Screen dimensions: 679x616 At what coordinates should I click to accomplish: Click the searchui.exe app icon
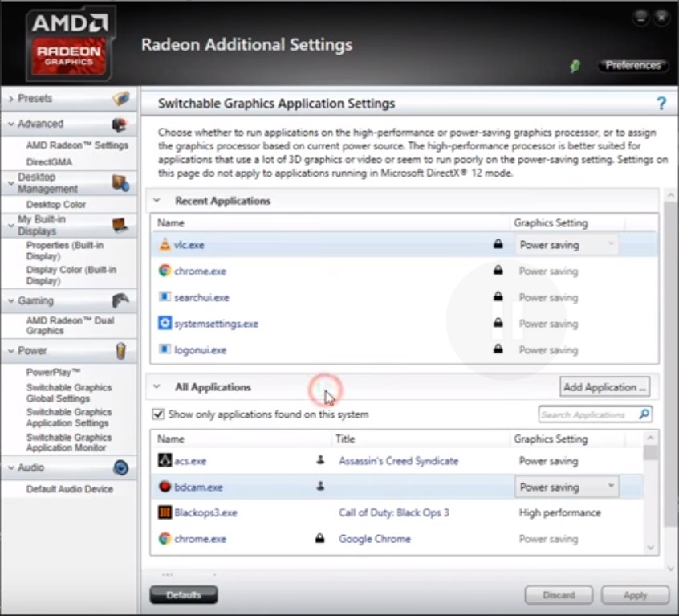165,296
